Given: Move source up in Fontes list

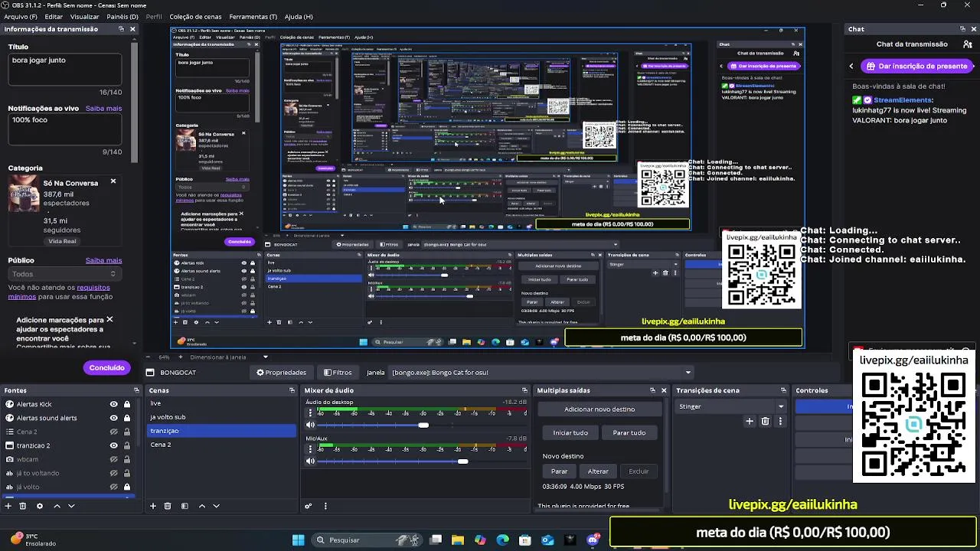Looking at the screenshot, I should [57, 506].
